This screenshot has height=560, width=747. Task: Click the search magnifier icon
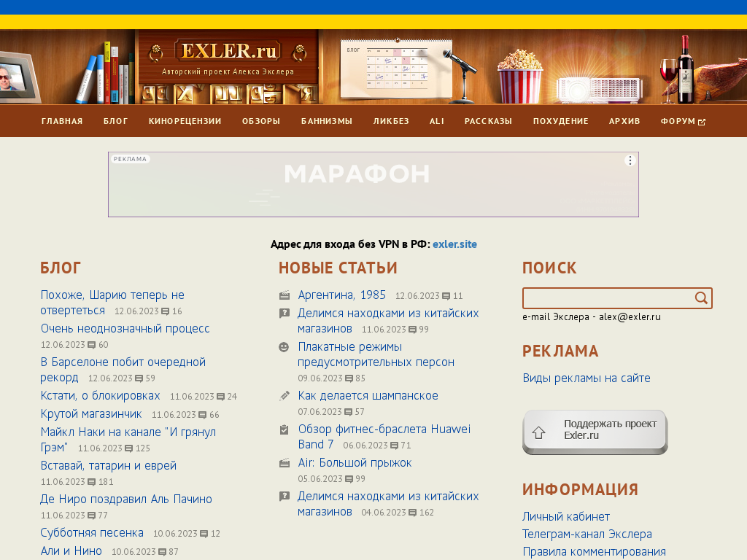point(701,298)
